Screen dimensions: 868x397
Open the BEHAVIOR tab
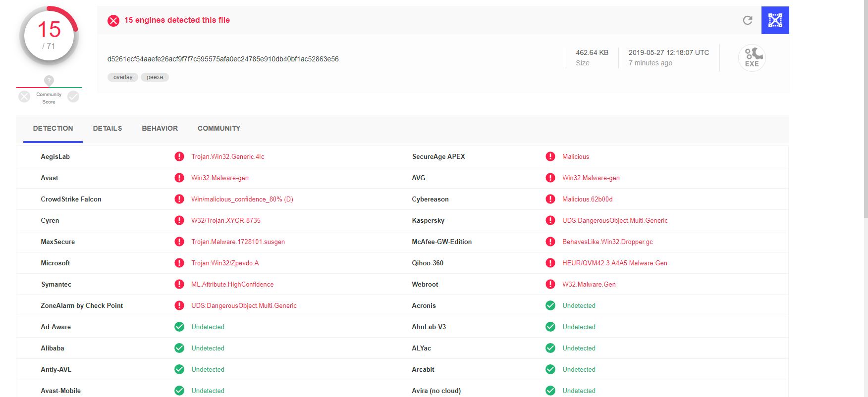tap(160, 128)
